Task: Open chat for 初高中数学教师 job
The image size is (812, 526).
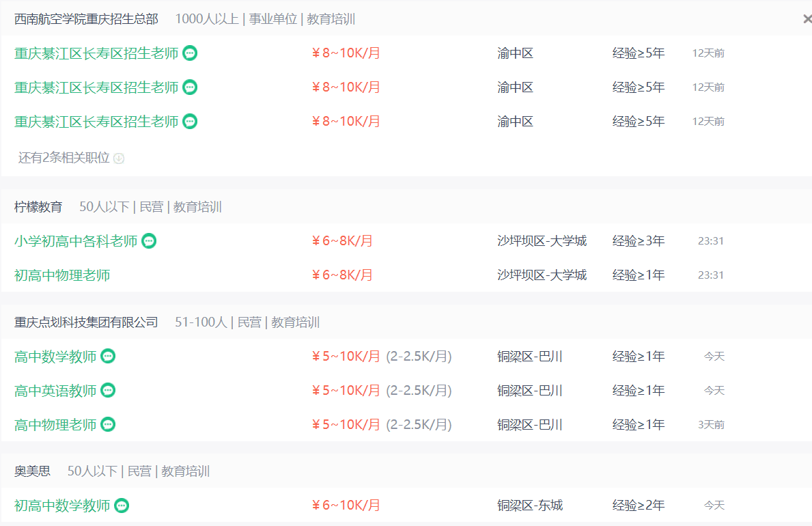Action: (122, 506)
